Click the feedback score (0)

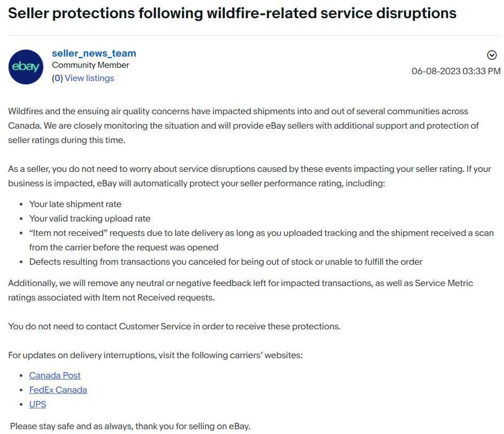click(x=57, y=78)
